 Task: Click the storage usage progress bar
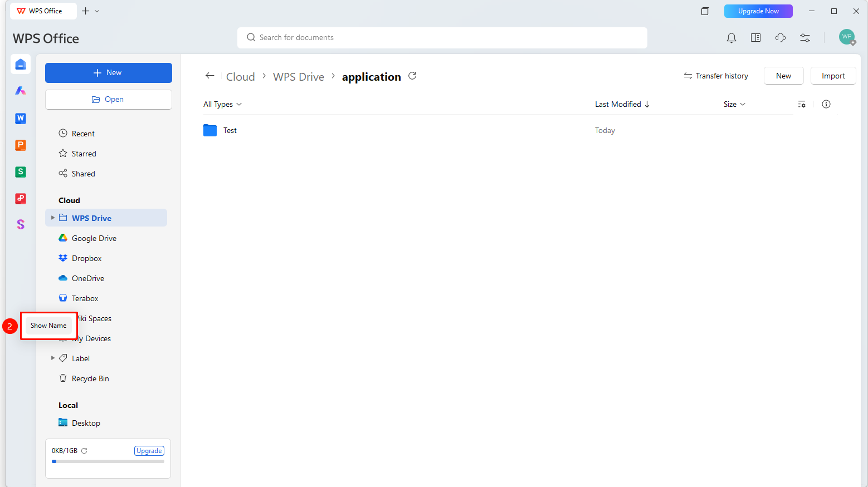[108, 461]
